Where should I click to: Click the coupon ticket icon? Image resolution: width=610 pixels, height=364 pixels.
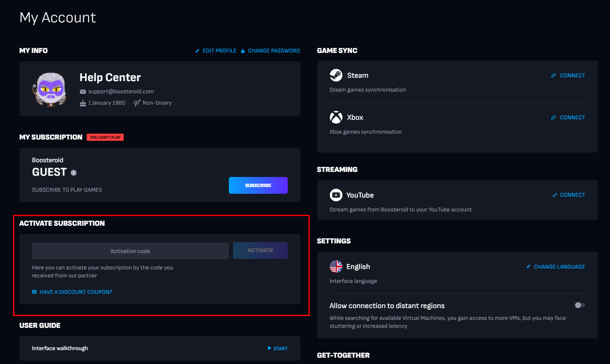[x=34, y=292]
